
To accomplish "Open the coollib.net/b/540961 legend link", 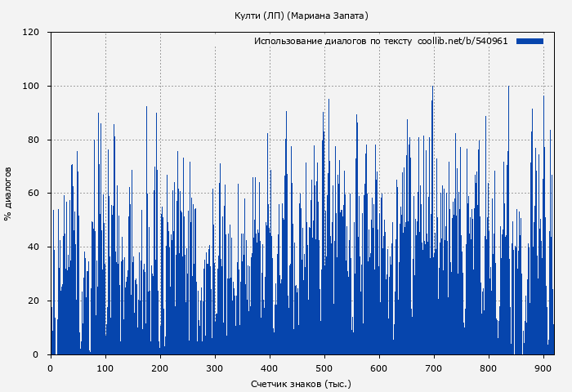I will 463,41.
